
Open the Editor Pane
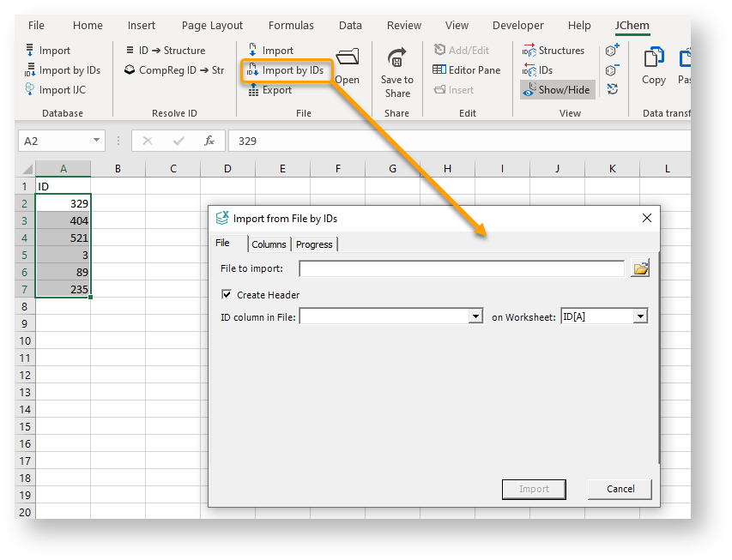click(x=466, y=70)
